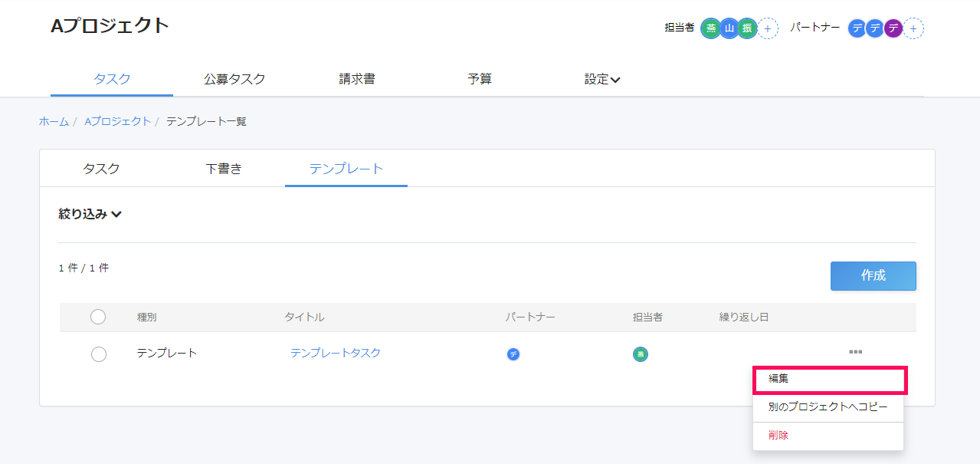Choose 別のプロジェクトへコピー menu item

[828, 406]
